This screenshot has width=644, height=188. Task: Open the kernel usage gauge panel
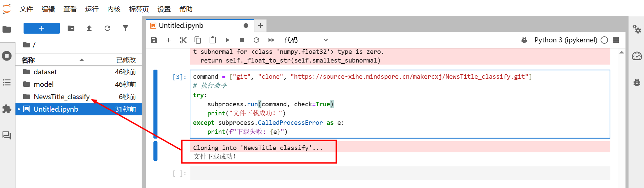(x=637, y=56)
